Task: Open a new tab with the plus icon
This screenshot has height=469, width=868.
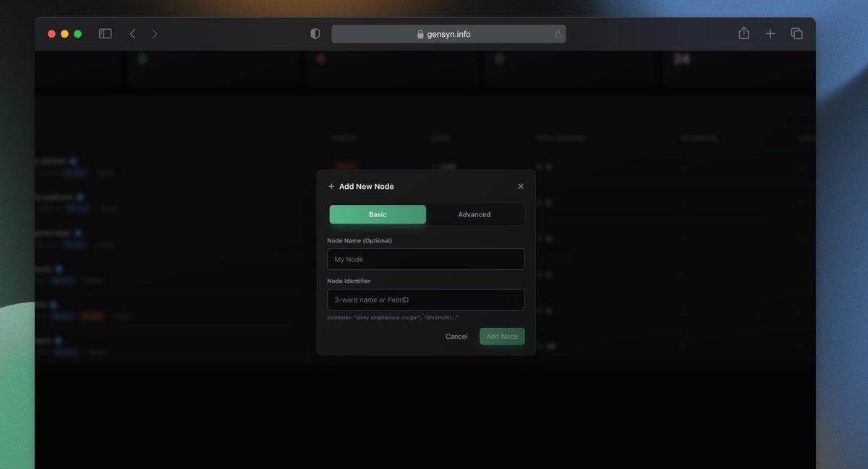Action: point(770,34)
